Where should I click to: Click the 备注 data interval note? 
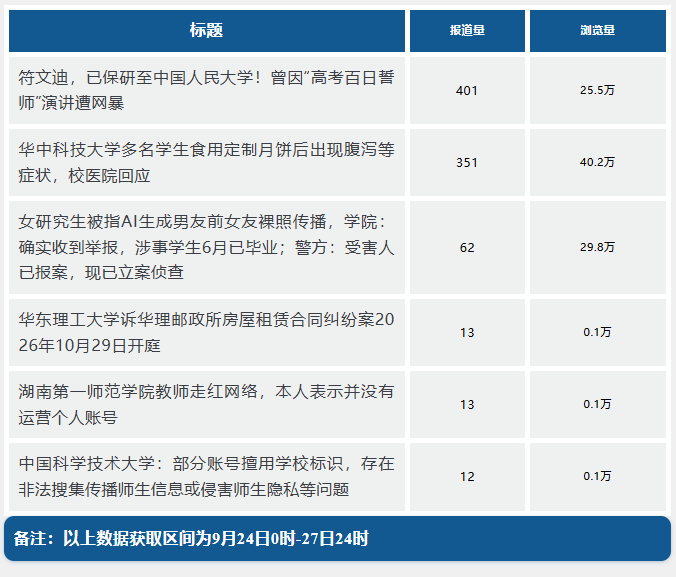[191, 539]
